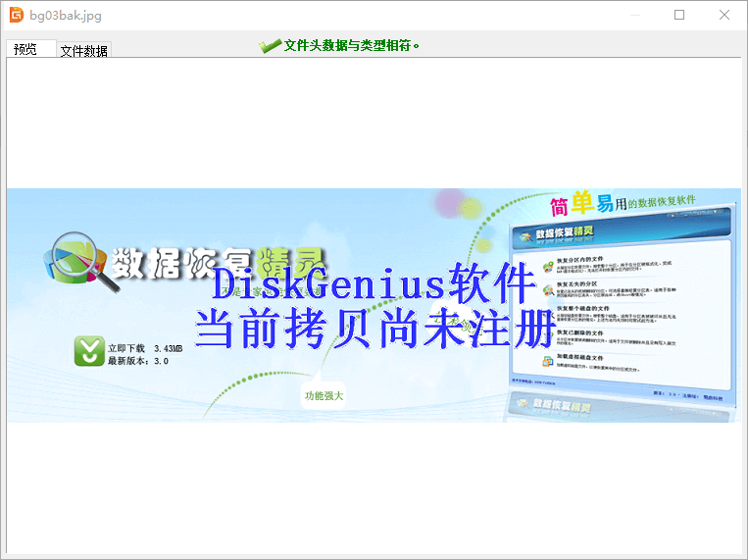Open the 文件数据 tab
The height and width of the screenshot is (560, 748).
[x=84, y=50]
